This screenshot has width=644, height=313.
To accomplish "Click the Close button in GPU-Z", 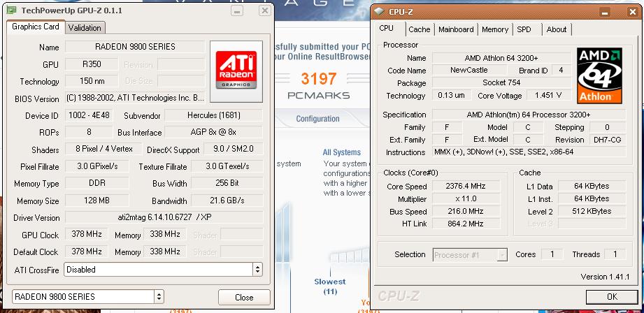I will pos(244,298).
